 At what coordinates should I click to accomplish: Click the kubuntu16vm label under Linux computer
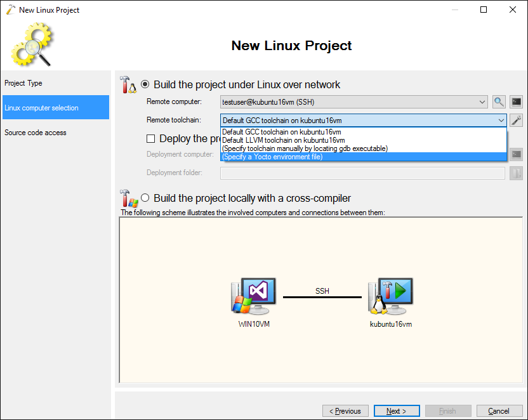[x=391, y=324]
